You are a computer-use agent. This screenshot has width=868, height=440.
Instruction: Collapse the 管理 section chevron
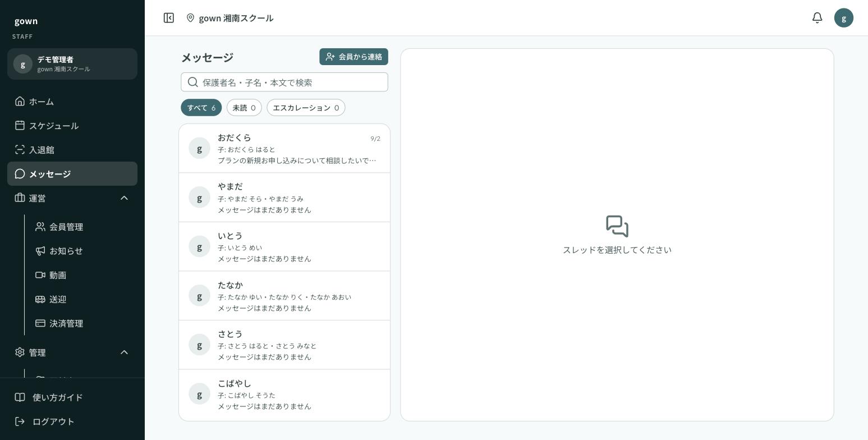125,352
